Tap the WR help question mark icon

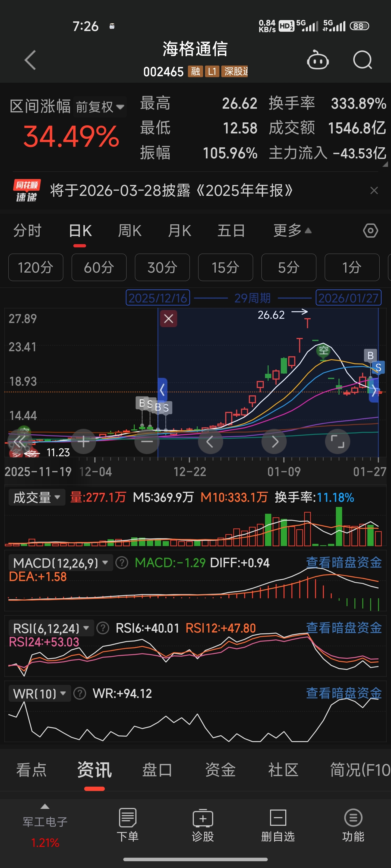click(80, 694)
